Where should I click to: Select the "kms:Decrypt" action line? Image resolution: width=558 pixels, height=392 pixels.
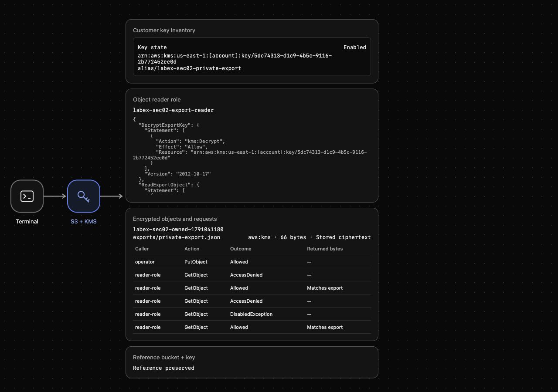click(x=191, y=141)
